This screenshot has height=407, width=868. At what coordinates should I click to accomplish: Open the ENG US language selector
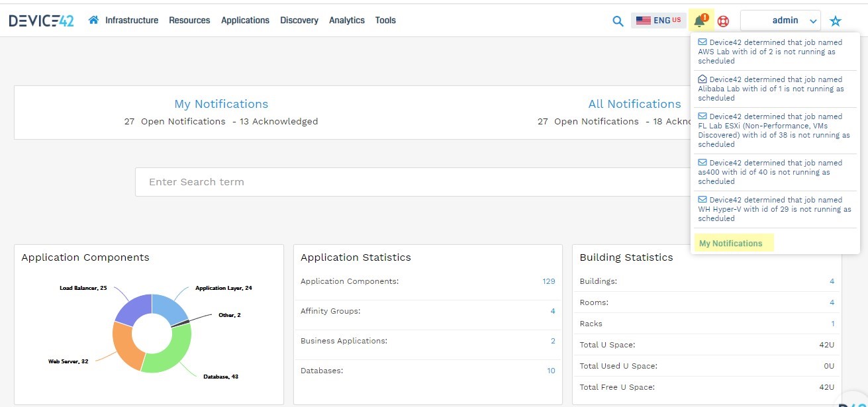(x=658, y=21)
